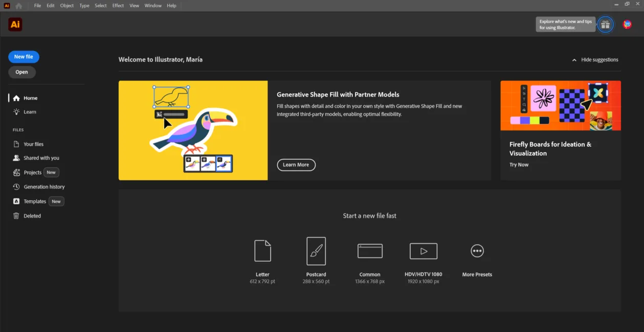Click the New badge beside Templates
The width and height of the screenshot is (644, 332).
click(x=56, y=201)
